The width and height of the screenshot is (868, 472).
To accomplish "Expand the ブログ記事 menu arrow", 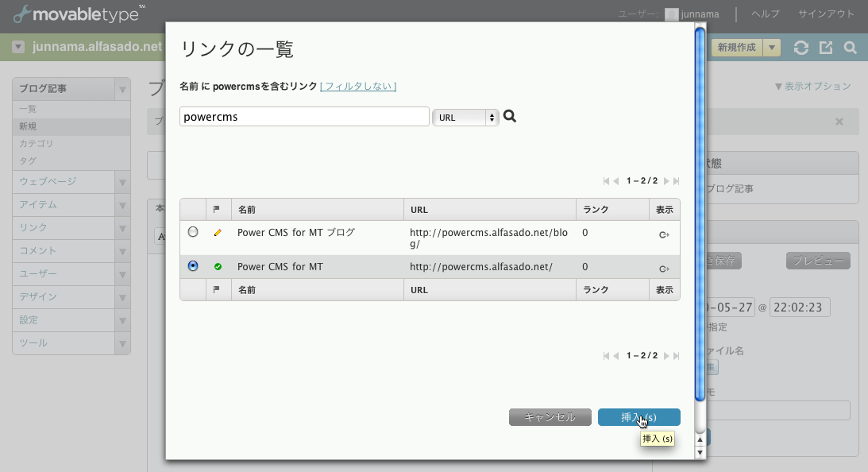I will tap(122, 89).
